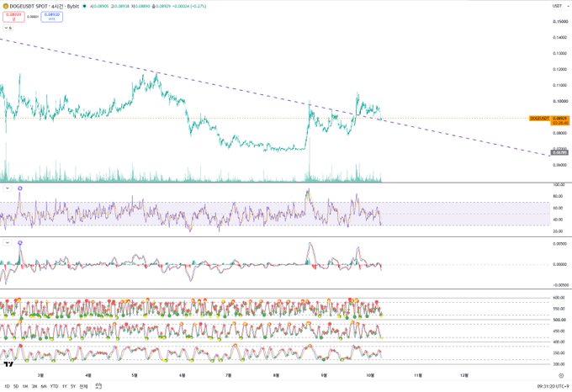Select the 5D time range
Image resolution: width=572 pixels, height=392 pixels.
pyautogui.click(x=16, y=386)
